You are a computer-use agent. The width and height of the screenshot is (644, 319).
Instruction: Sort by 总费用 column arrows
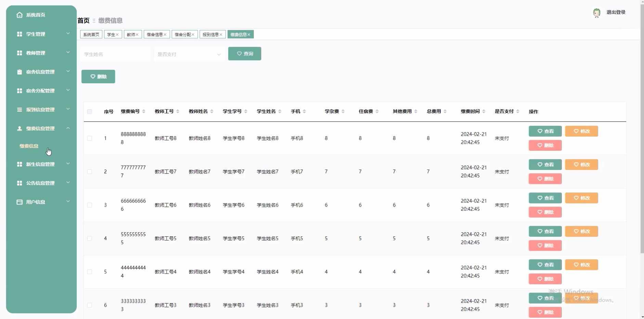[445, 111]
